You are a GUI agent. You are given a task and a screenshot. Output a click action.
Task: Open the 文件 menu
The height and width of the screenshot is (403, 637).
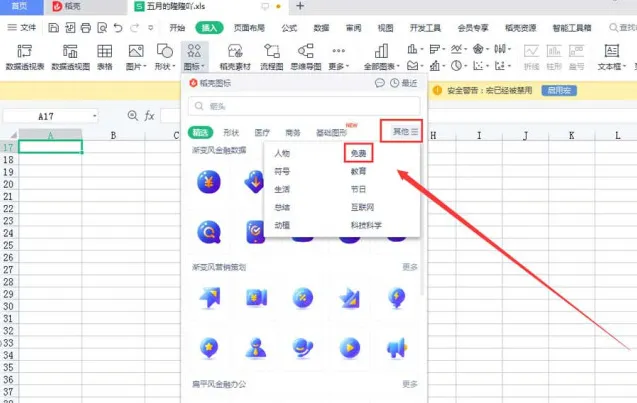(22, 28)
